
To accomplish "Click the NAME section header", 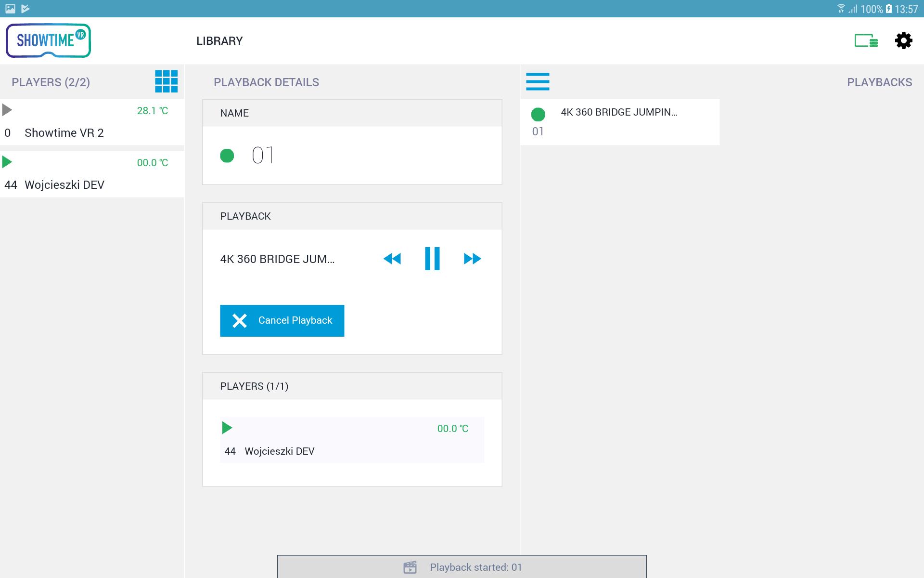I will pyautogui.click(x=352, y=113).
